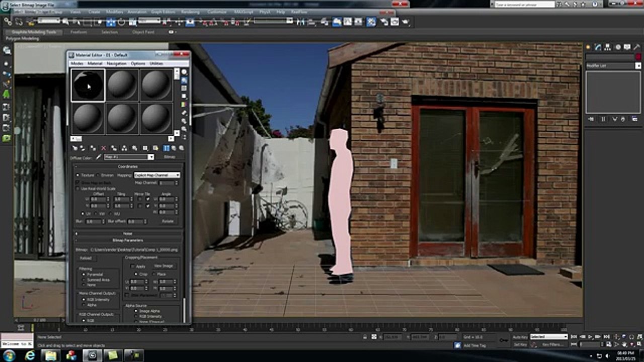Open Internet Explorer from the taskbar
Screen dimensions: 644x362
[30, 355]
